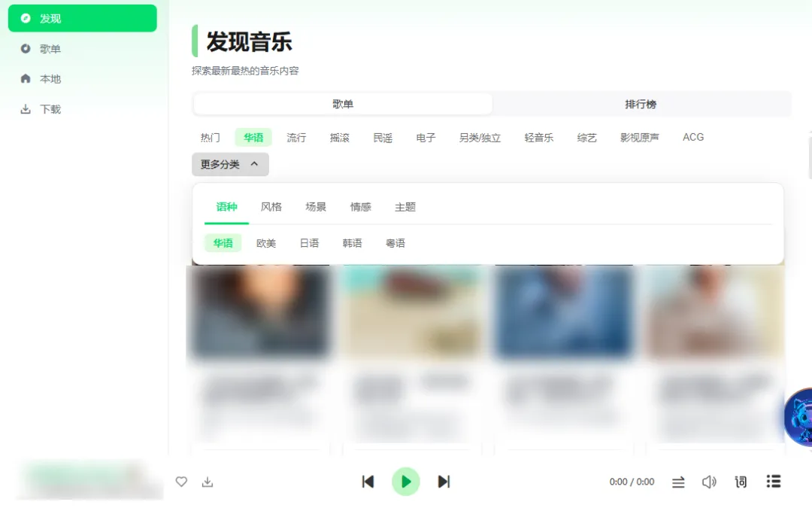The height and width of the screenshot is (508, 812).
Task: Click the download icon in player bar
Action: [208, 482]
